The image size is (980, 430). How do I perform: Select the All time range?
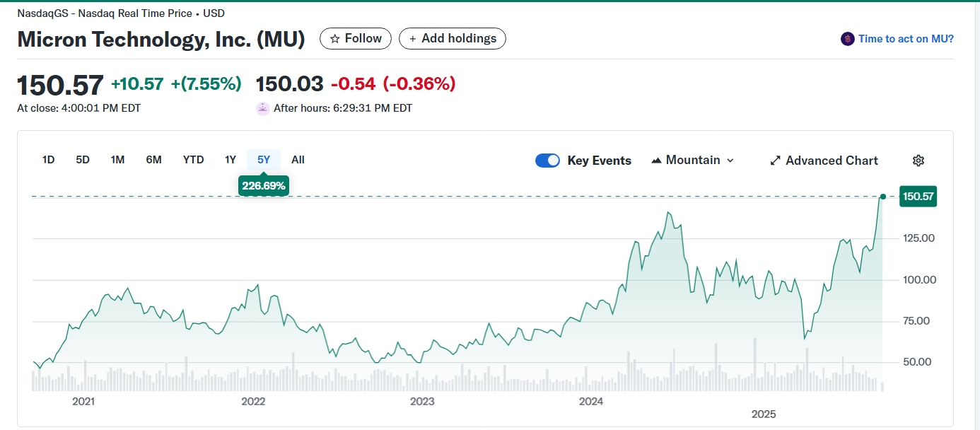(298, 160)
